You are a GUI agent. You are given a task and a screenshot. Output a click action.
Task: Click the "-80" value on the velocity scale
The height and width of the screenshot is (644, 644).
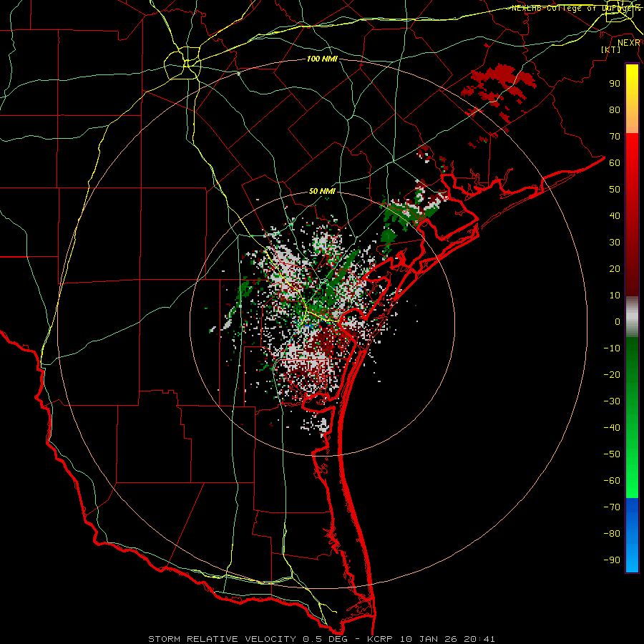[612, 534]
